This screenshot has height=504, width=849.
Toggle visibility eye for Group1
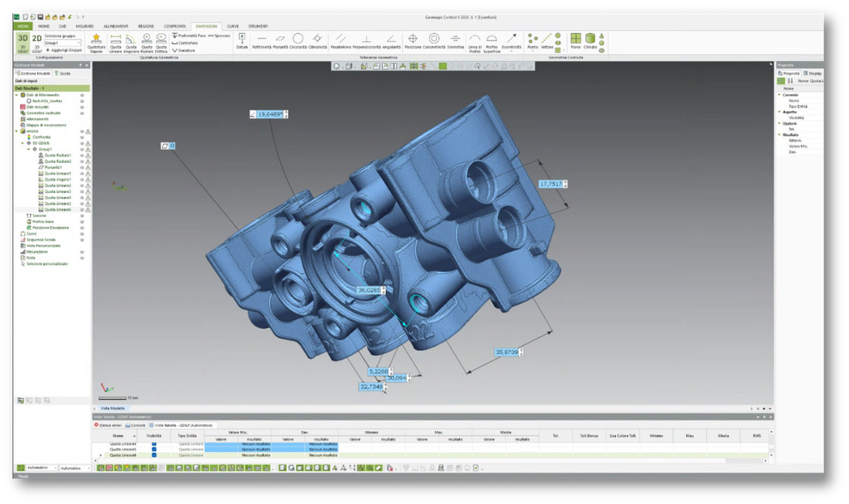pos(83,149)
